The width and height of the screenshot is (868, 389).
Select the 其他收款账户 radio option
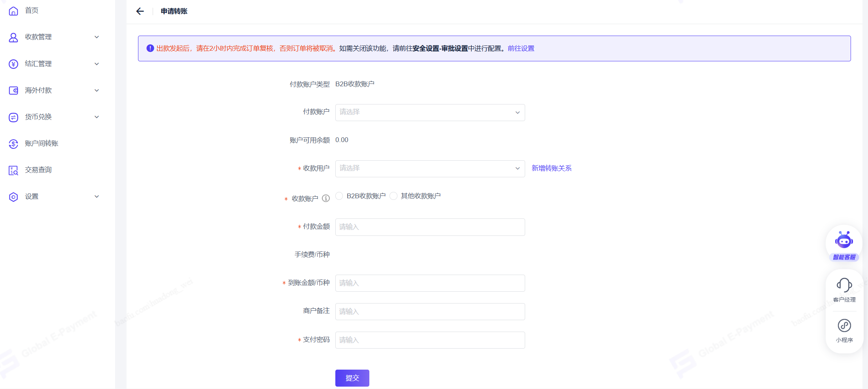(x=393, y=196)
